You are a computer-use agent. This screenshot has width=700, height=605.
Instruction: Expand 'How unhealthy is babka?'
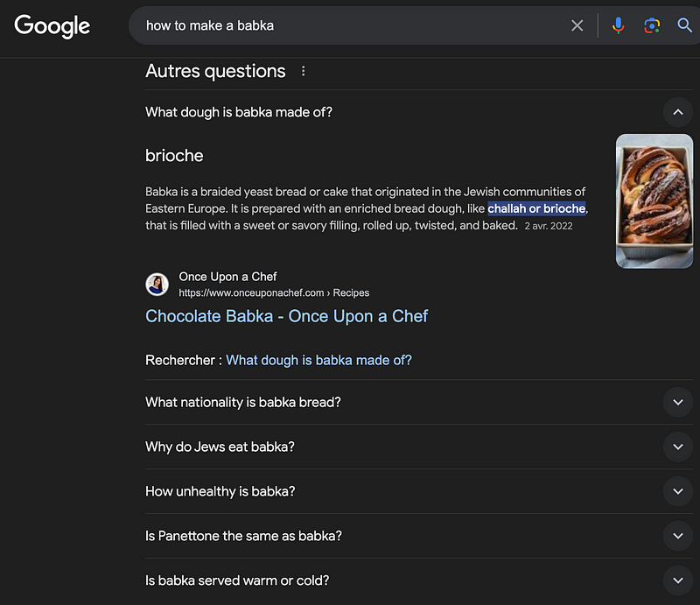coord(677,491)
